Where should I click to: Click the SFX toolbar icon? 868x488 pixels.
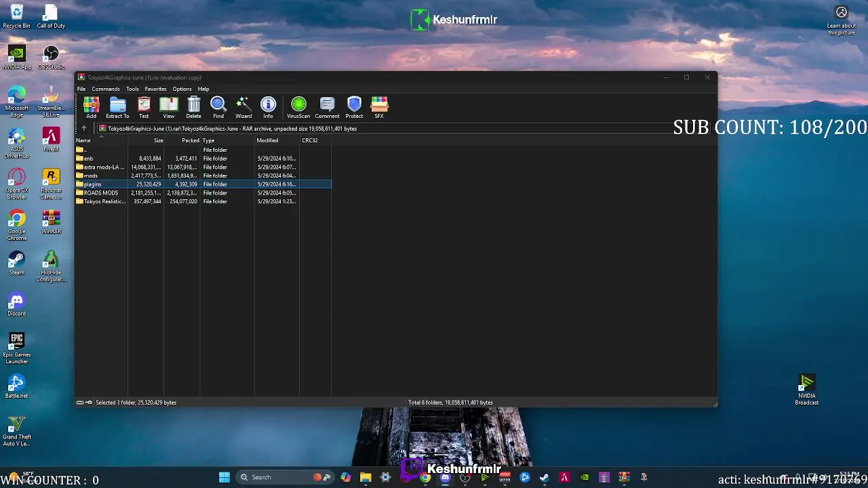(x=379, y=107)
